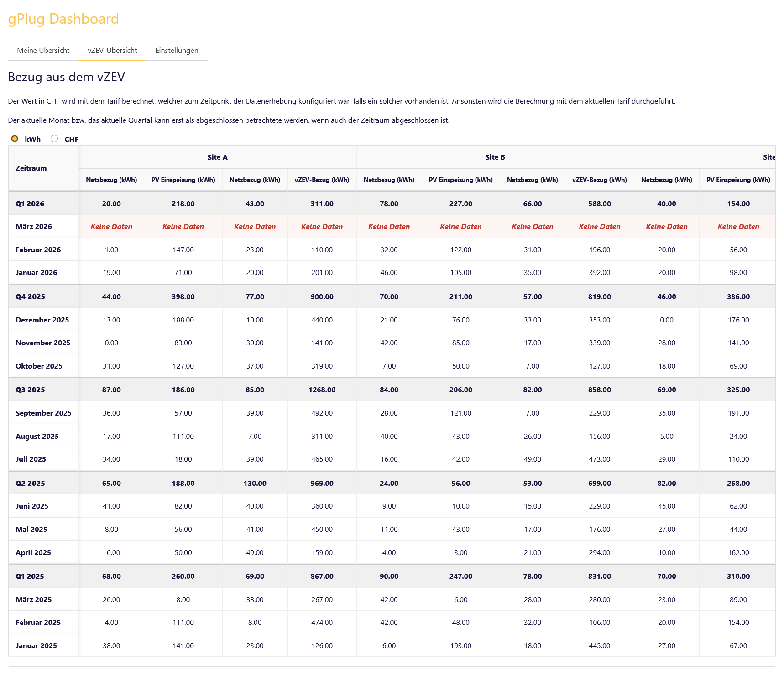This screenshot has width=784, height=676.
Task: Select the März 2025 row label
Action: click(x=34, y=600)
